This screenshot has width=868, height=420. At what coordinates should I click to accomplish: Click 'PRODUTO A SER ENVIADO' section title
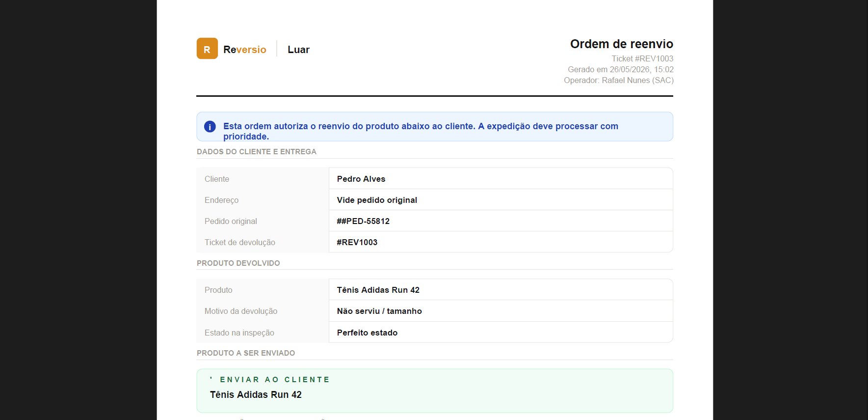coord(246,353)
